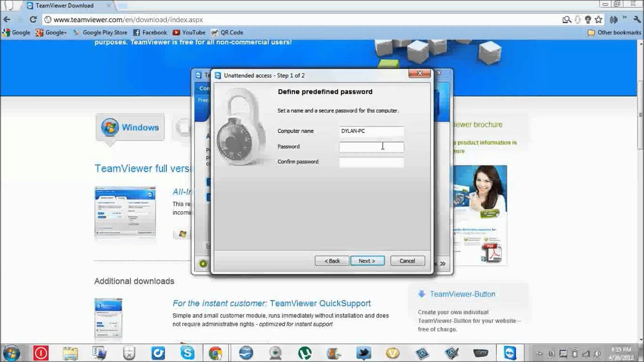This screenshot has width=644, height=362.
Task: Open the Google bookmark
Action: 17,32
